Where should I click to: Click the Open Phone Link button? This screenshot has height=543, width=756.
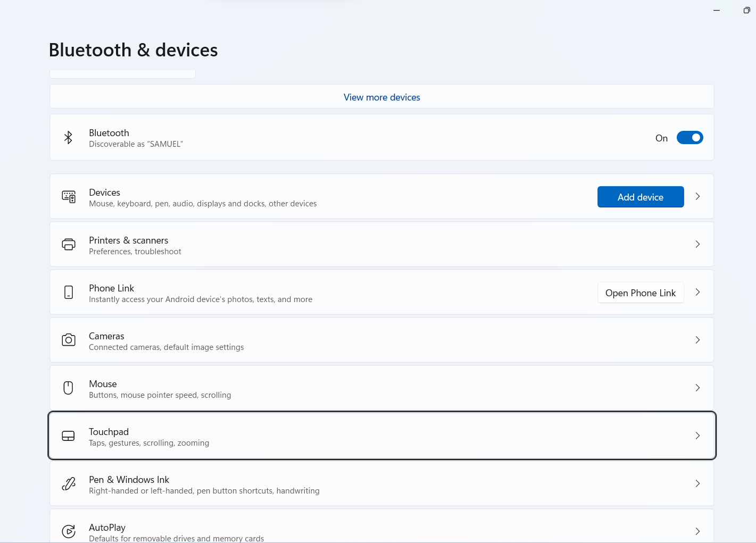coord(641,293)
